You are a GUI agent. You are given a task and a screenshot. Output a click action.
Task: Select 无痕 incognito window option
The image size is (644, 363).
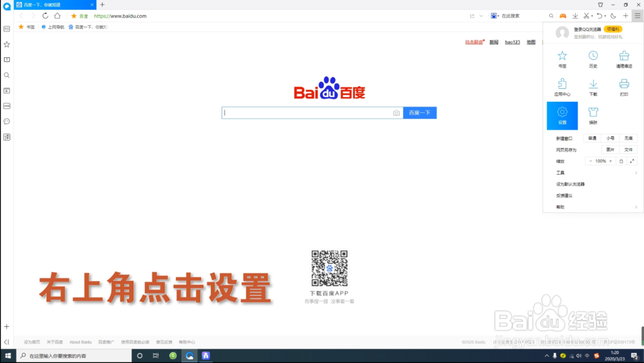(628, 138)
